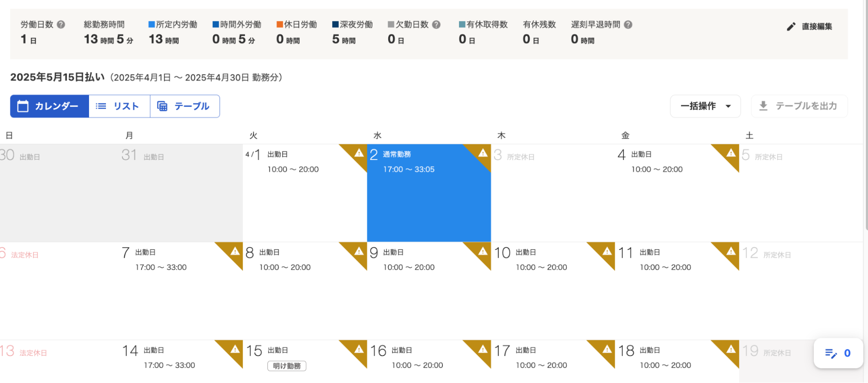Screen dimensions: 868x383
Task: Select highlighted April 2 通常勤務 cell
Action: (429, 193)
